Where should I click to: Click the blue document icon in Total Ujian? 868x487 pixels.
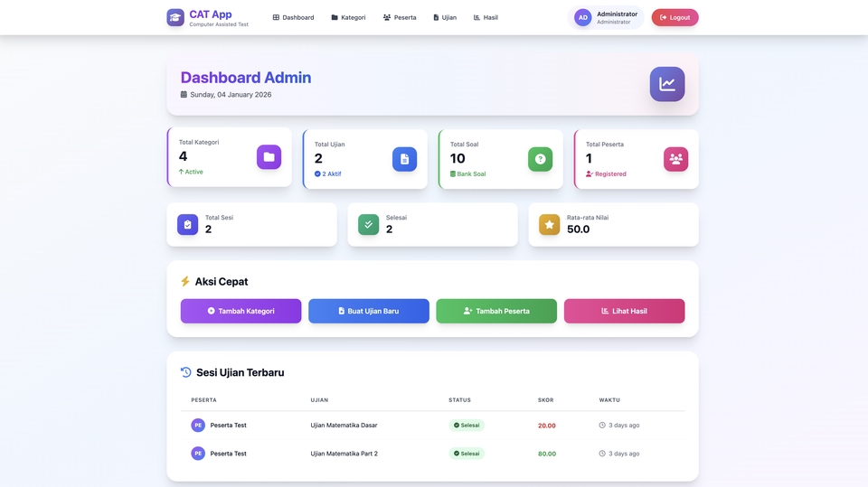pyautogui.click(x=404, y=159)
